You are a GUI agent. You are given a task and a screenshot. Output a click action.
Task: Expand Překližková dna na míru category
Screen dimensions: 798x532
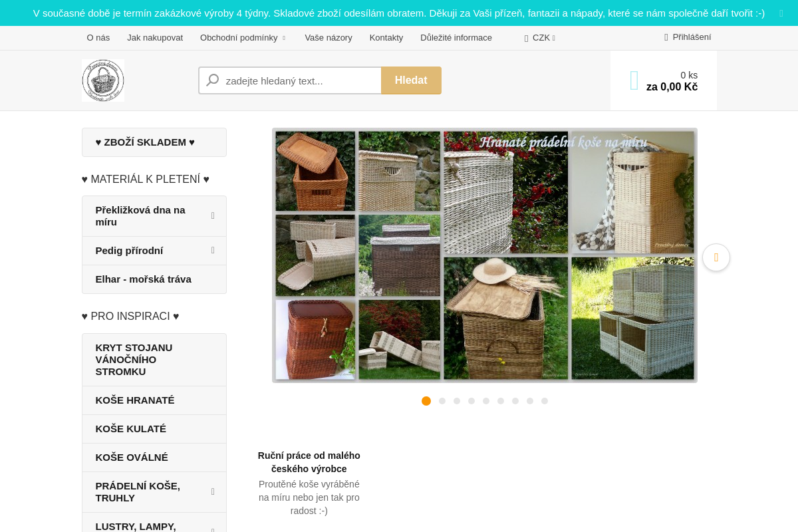[x=213, y=215]
